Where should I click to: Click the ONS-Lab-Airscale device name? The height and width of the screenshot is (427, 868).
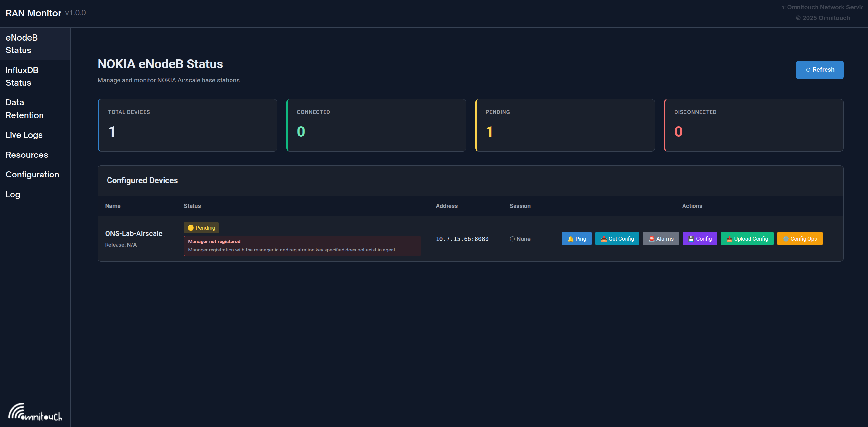tap(134, 233)
